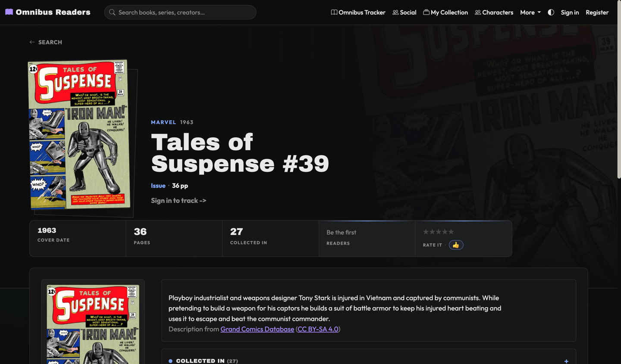Open the lower cover thumbnail in details panel
621x364 pixels.
click(x=93, y=324)
